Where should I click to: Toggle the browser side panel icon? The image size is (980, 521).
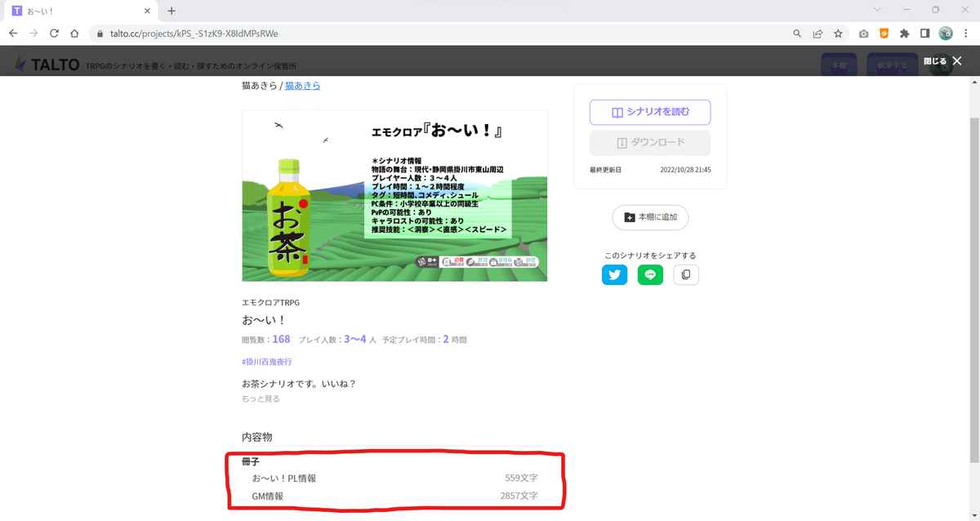click(924, 33)
